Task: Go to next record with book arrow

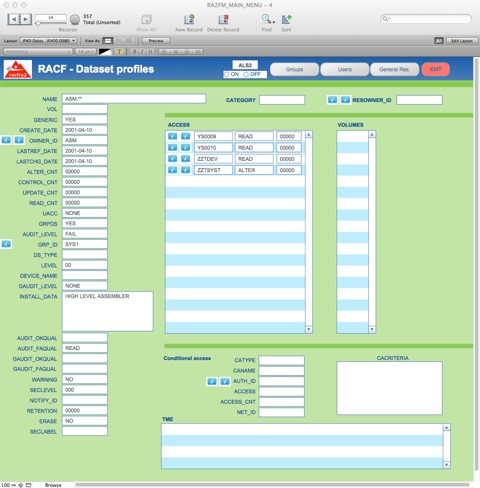Action: click(x=26, y=19)
